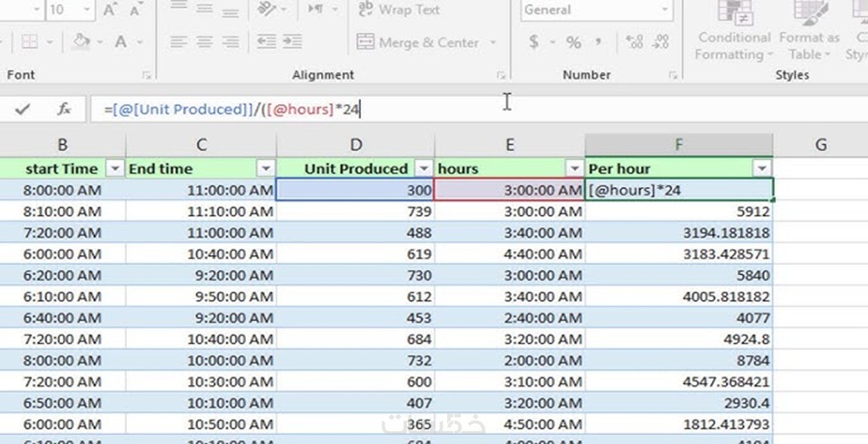
Task: Expand the Merge & Center dropdown arrow
Action: click(x=493, y=43)
